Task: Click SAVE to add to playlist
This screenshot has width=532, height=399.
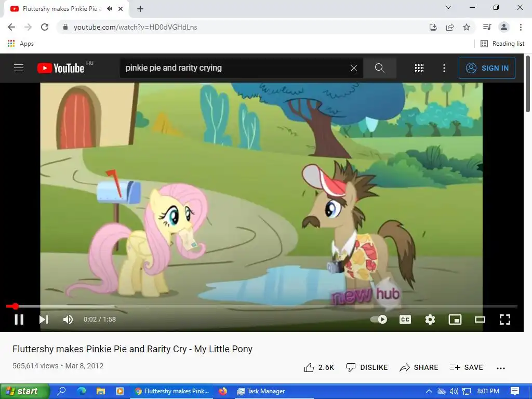Action: (x=466, y=367)
